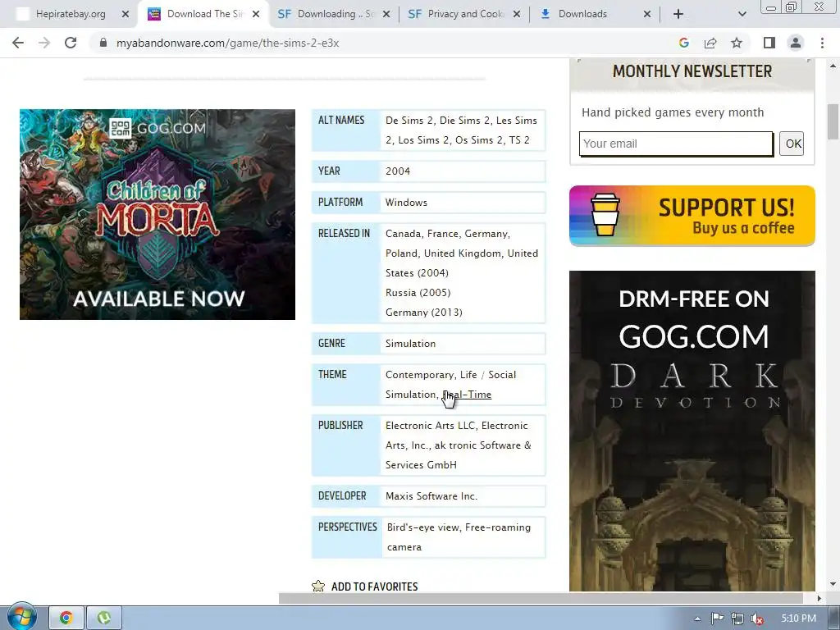The image size is (840, 630).
Task: Click the ALT NAMES row label
Action: pos(341,120)
